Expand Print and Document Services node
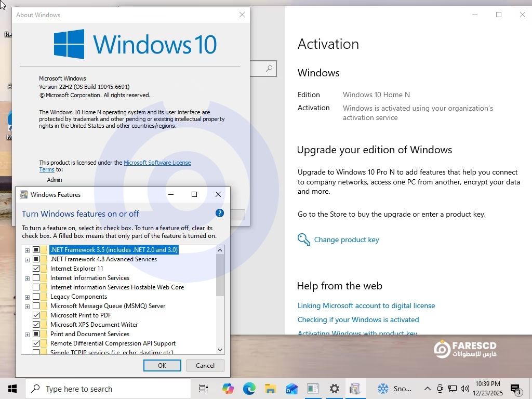 coord(27,334)
